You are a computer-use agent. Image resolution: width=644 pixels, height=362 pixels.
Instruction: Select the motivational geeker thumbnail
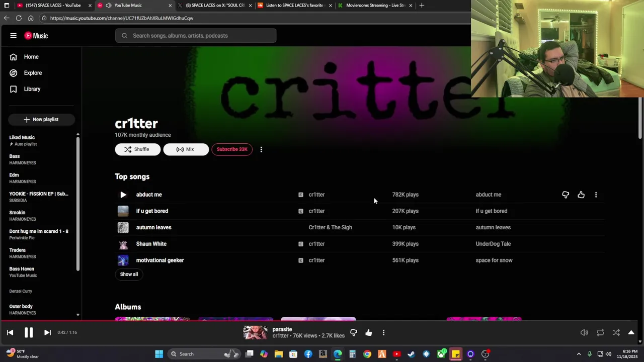click(x=123, y=260)
